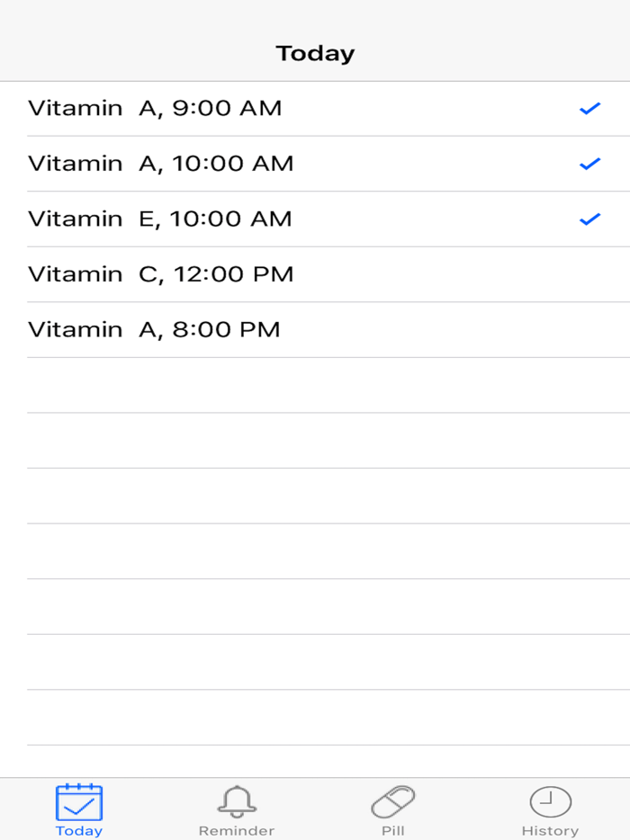
Task: Tap the first empty list row
Action: 315,385
